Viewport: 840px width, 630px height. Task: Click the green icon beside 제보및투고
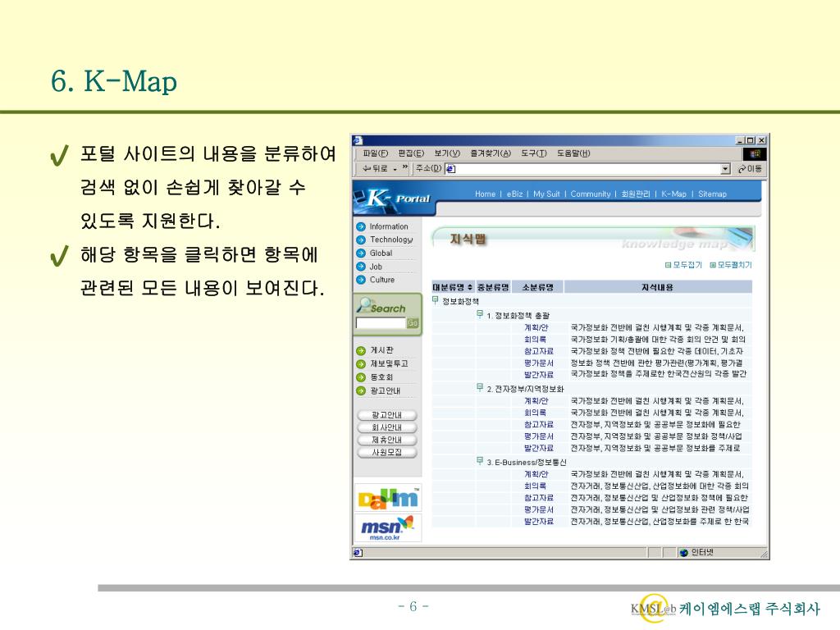(361, 364)
